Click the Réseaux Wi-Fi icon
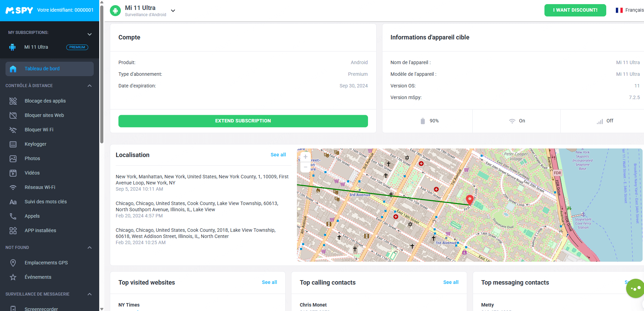The height and width of the screenshot is (311, 644). click(13, 187)
